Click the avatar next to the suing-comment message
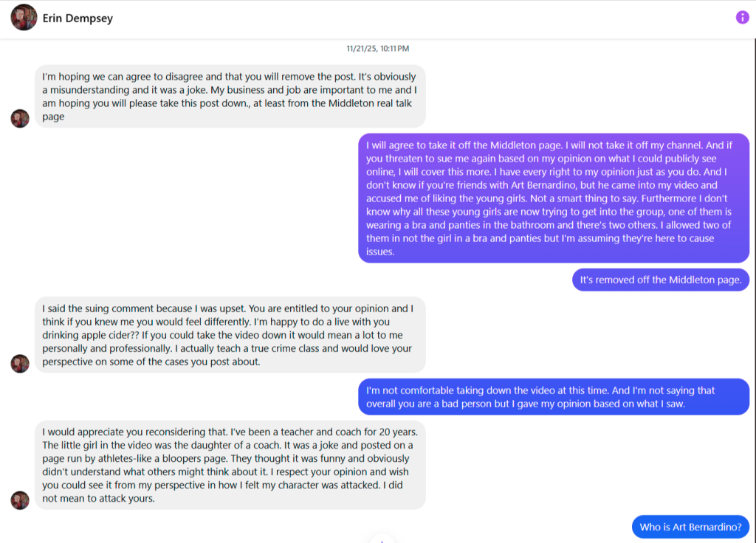Image resolution: width=756 pixels, height=543 pixels. [20, 364]
